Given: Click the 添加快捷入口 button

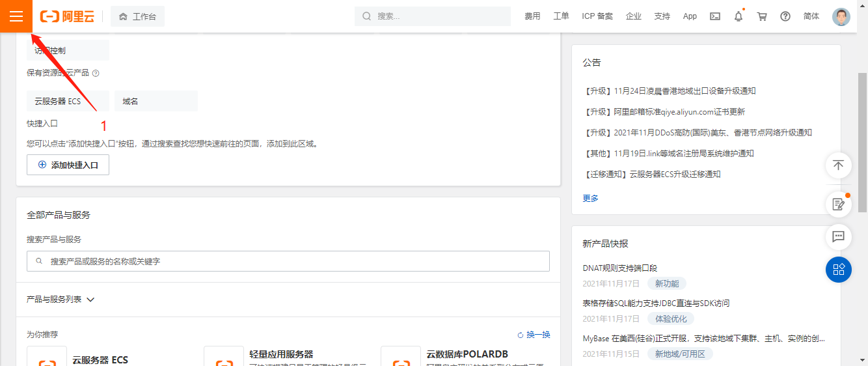Looking at the screenshot, I should pyautogui.click(x=68, y=165).
